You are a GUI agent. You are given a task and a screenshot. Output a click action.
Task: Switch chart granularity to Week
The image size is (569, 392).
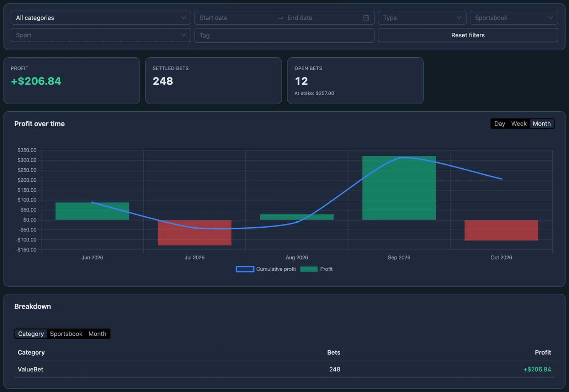coord(519,124)
